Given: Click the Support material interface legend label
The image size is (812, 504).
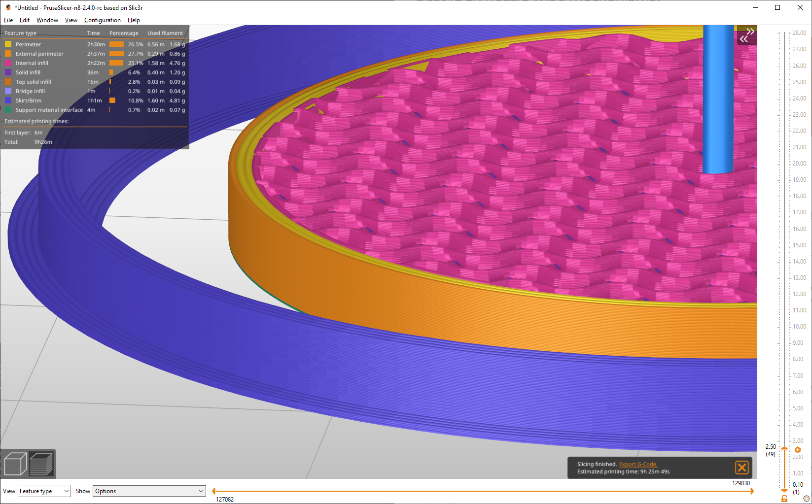Looking at the screenshot, I should tap(49, 110).
